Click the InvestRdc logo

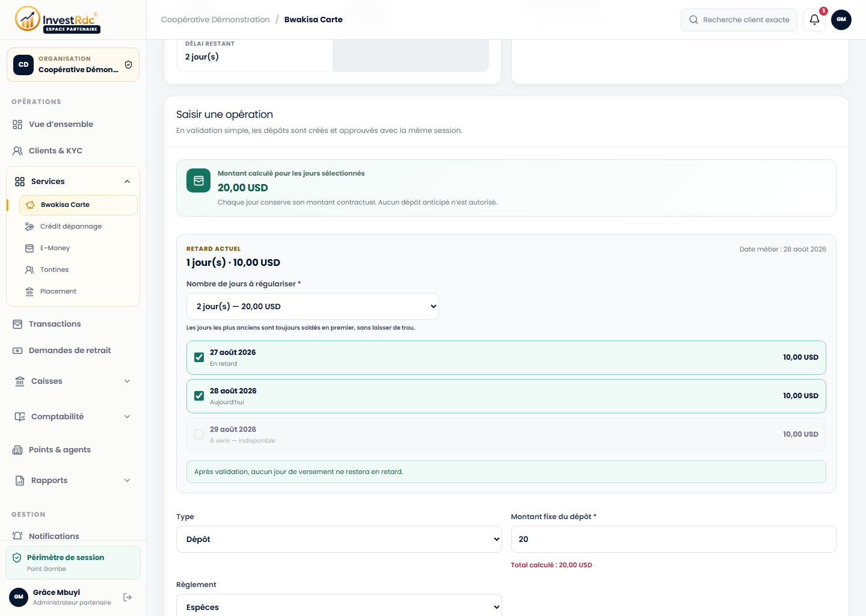57,19
